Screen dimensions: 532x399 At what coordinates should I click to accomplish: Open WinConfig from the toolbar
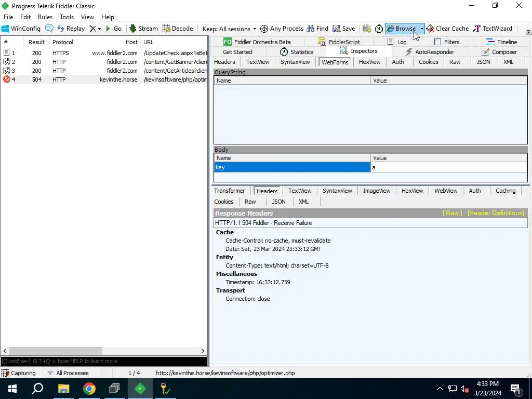pos(21,29)
